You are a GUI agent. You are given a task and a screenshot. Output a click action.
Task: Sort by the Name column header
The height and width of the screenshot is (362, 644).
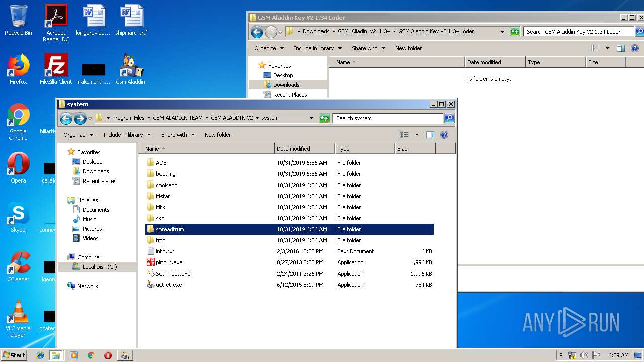pos(206,149)
